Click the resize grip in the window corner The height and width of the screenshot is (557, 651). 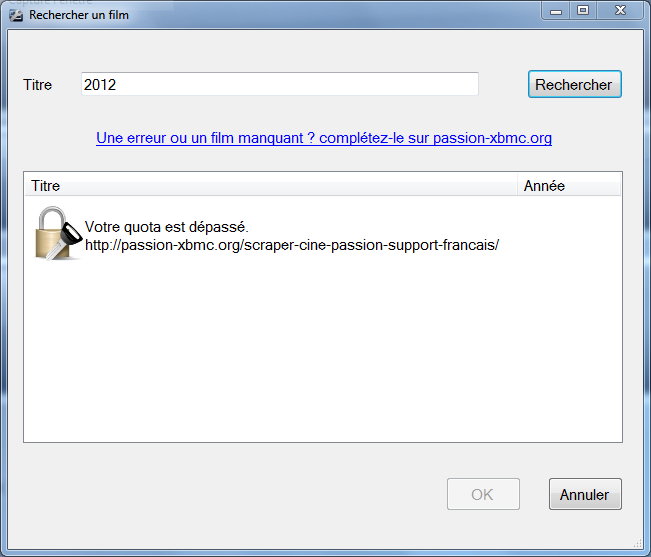pyautogui.click(x=638, y=543)
